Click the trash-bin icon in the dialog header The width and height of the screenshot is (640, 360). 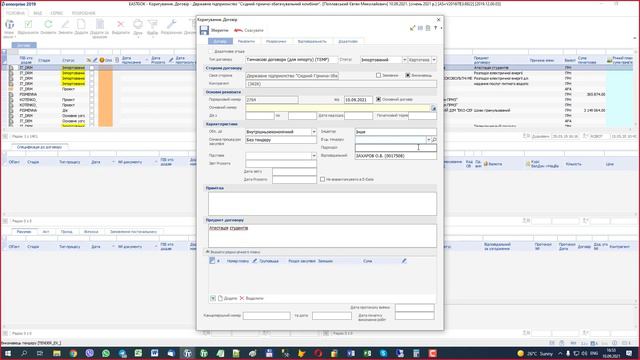tap(428, 28)
